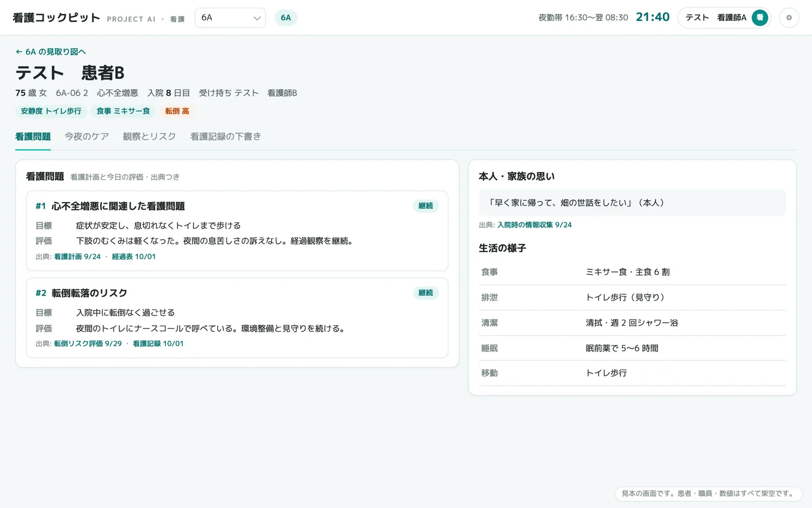
Task: Click the 見本の画面です disclaimer note
Action: (709, 494)
